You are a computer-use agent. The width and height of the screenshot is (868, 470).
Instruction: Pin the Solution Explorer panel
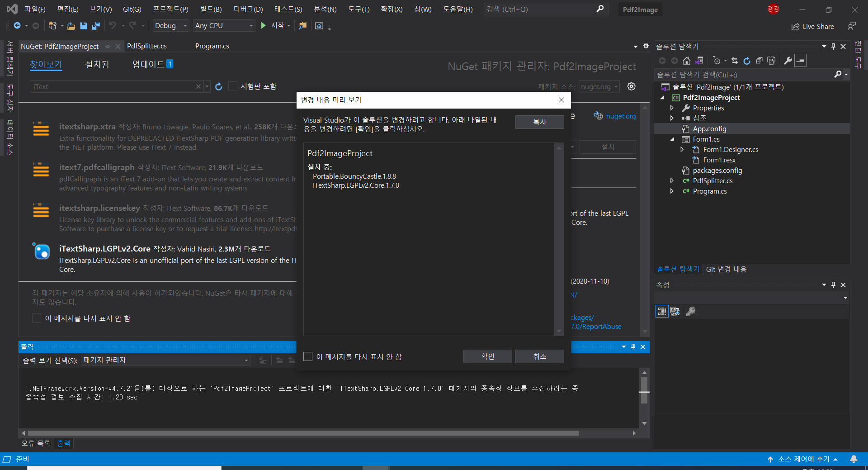point(833,47)
